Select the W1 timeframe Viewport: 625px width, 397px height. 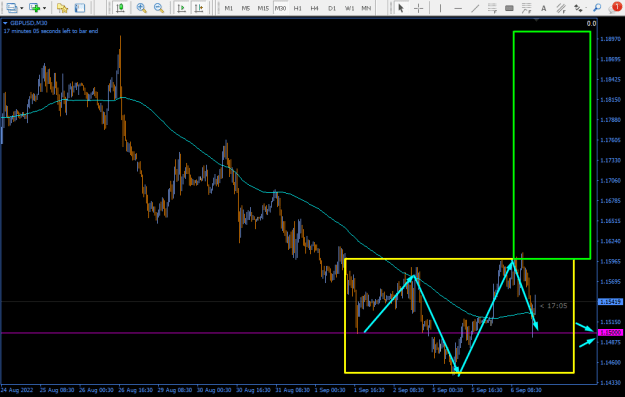tap(350, 8)
